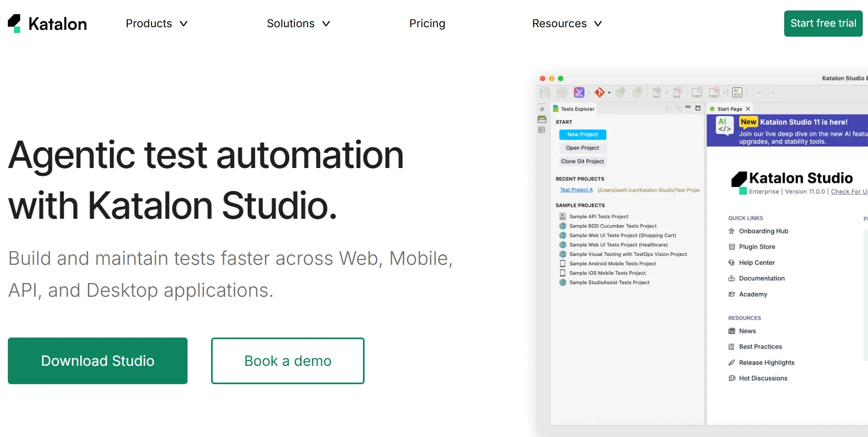Click the Download Studio button
868x437 pixels.
[97, 361]
